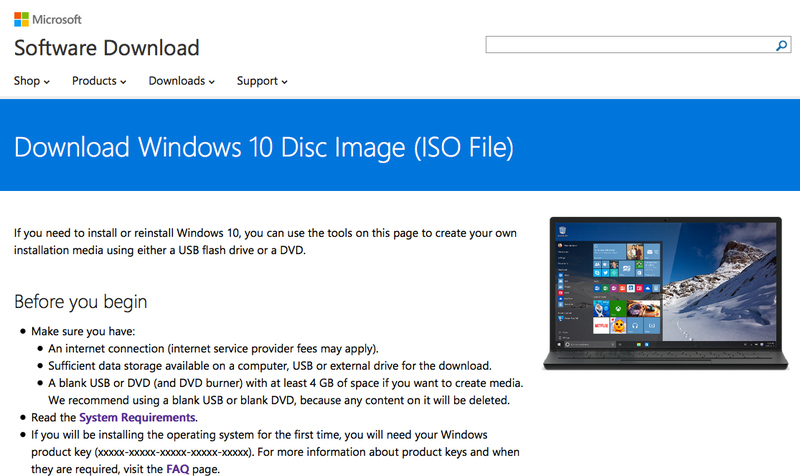
Task: Open the Support menu
Action: (x=262, y=81)
